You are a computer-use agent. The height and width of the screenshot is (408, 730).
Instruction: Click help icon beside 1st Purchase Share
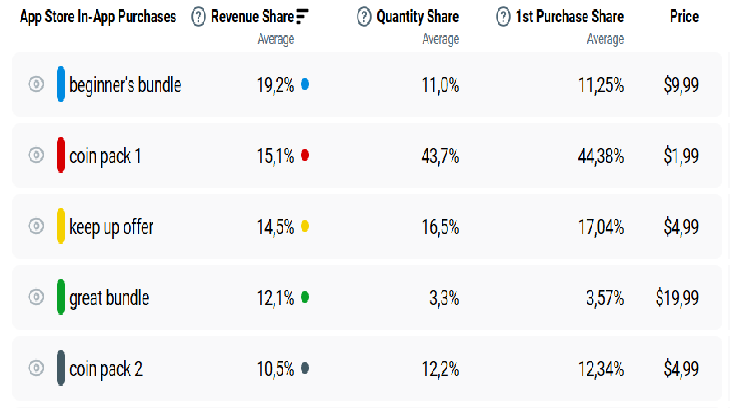[x=503, y=17]
